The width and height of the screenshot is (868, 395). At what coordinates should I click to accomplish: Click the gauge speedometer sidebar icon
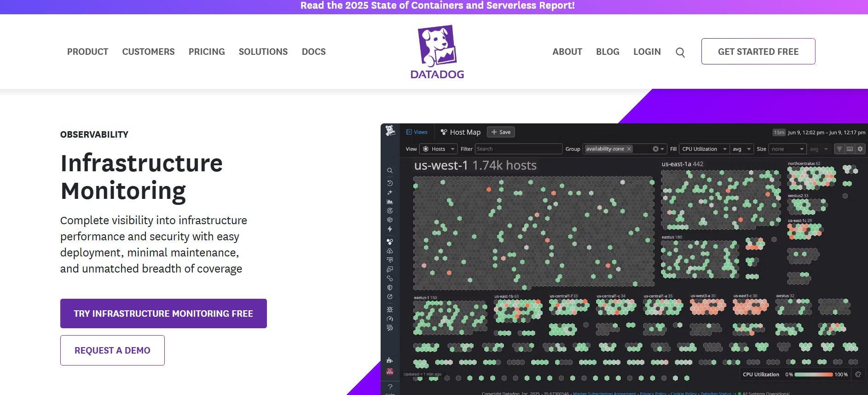(390, 319)
